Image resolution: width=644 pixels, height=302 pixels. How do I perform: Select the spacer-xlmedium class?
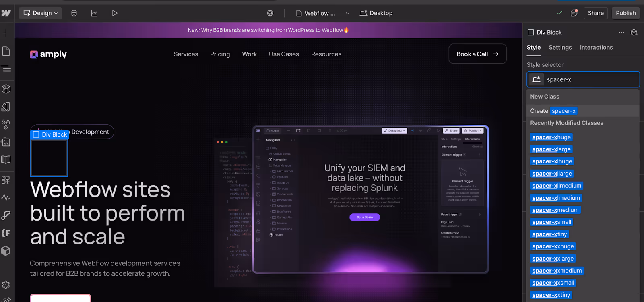[556, 198]
